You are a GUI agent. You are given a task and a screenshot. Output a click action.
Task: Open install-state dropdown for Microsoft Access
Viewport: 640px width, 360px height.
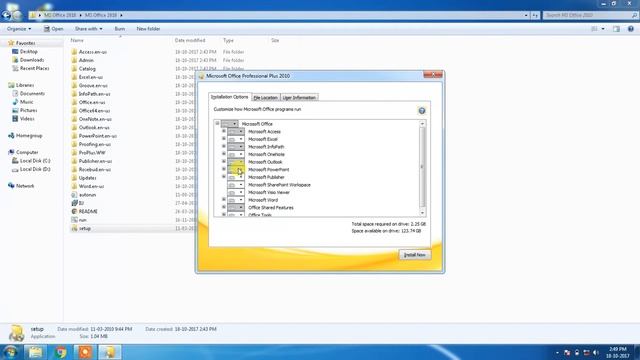(236, 131)
